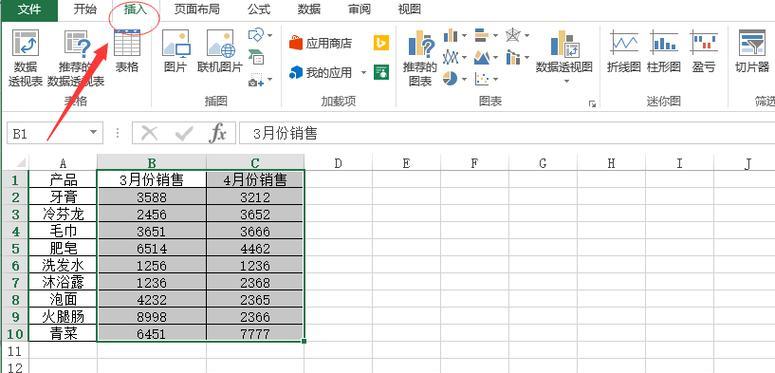Click the Shapes icon in Illustrations group

pos(256,35)
